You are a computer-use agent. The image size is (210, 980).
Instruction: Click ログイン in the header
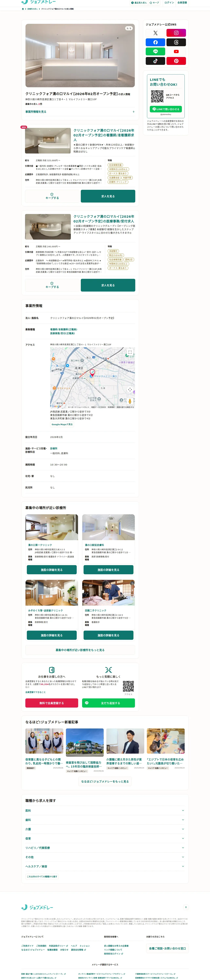coord(169,3)
